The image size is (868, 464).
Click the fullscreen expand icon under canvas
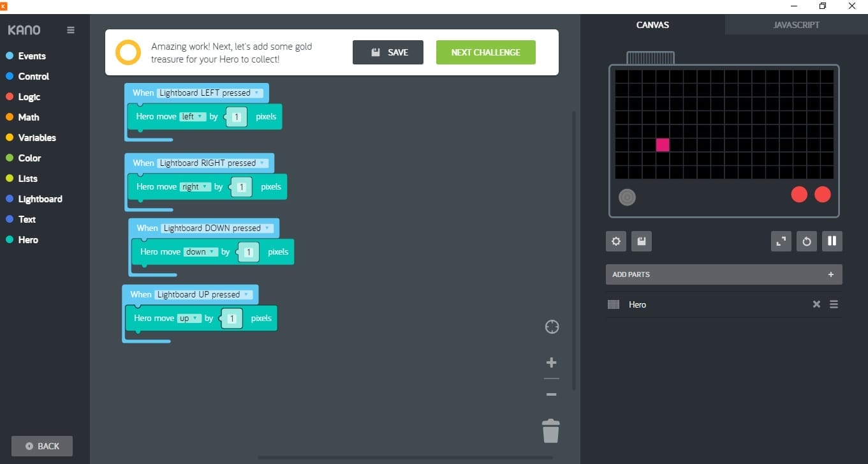tap(781, 241)
